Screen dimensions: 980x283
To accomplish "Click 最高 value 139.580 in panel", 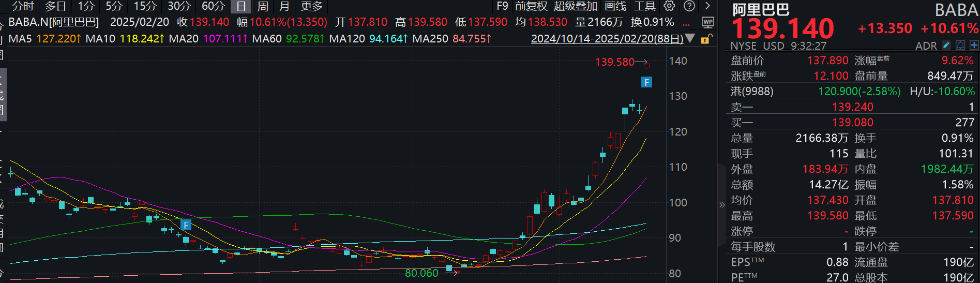I will pyautogui.click(x=827, y=216).
